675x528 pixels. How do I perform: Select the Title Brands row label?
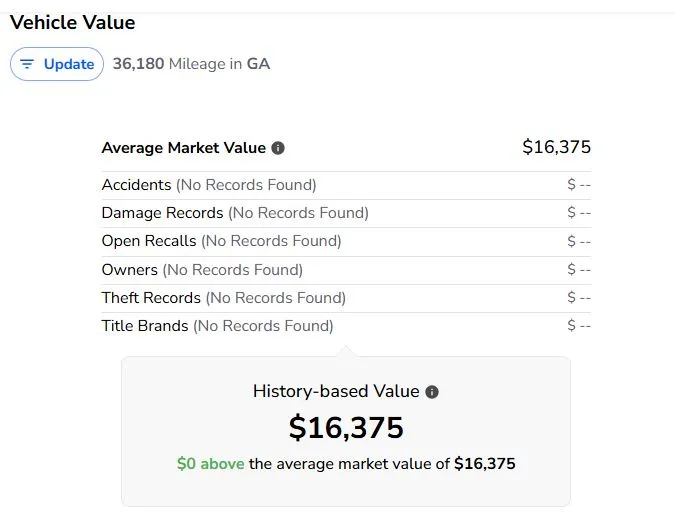[145, 326]
